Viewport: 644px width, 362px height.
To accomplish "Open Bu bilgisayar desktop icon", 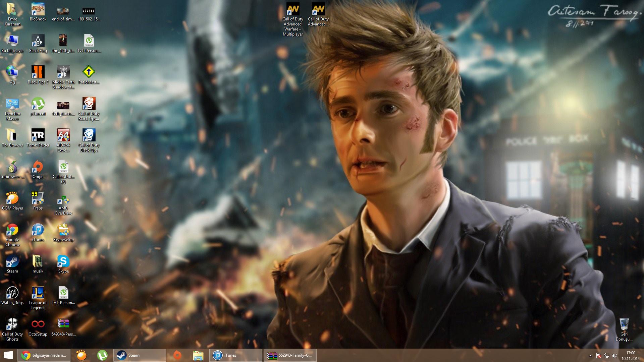I will (12, 43).
